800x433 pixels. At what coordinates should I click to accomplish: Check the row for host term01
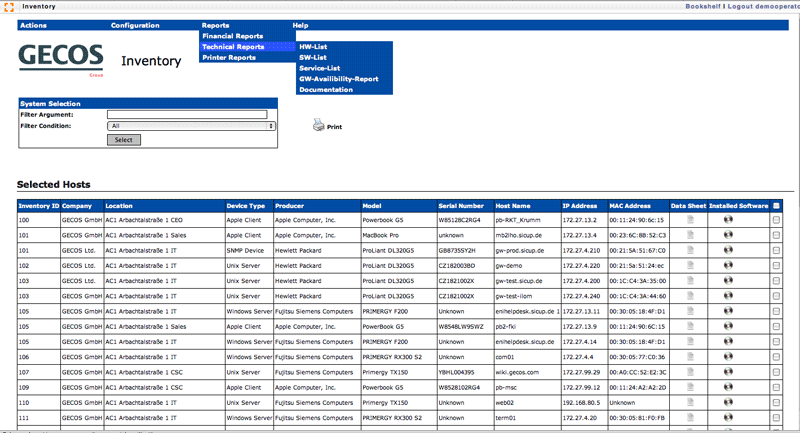click(776, 418)
